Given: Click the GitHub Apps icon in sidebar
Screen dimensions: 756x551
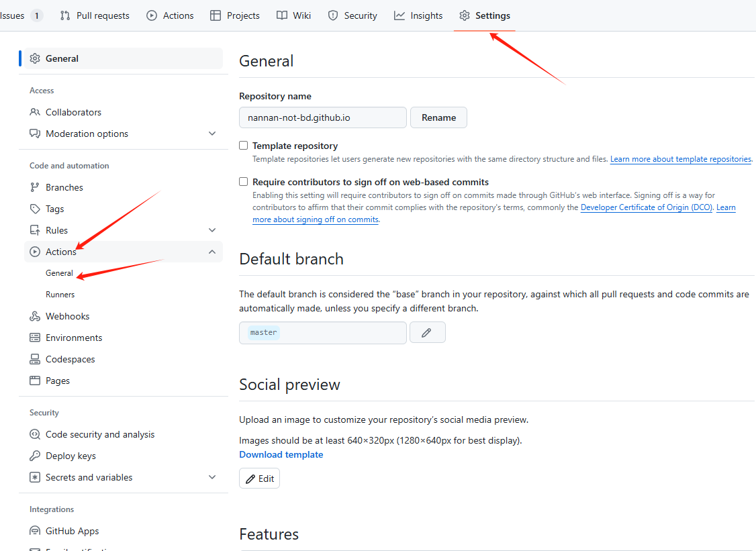Looking at the screenshot, I should [35, 531].
